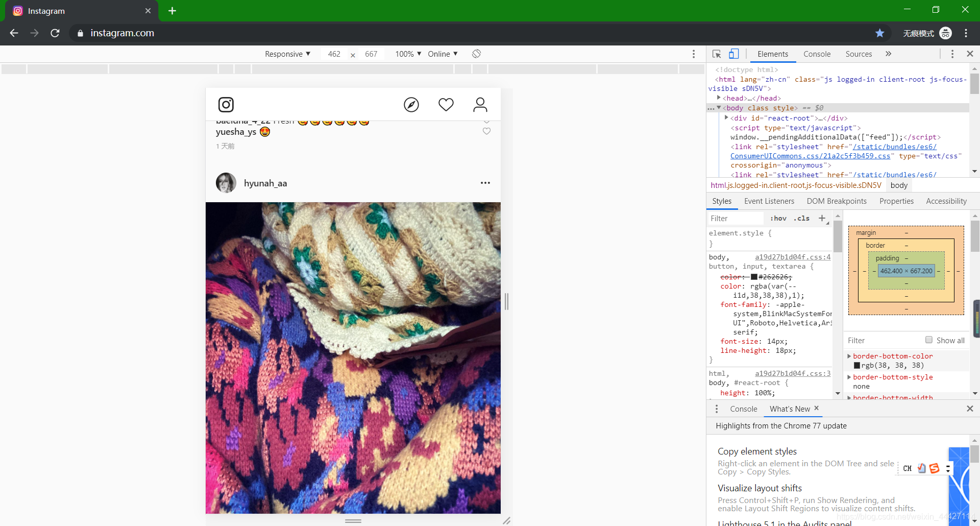Viewport: 980px width, 526px height.
Task: Open the ConsumerUICommons.css stylesheet link
Action: tap(810, 156)
